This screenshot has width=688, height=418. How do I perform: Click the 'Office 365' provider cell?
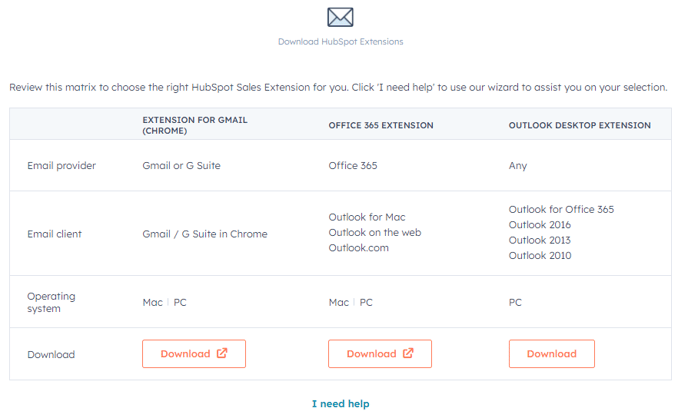click(353, 165)
